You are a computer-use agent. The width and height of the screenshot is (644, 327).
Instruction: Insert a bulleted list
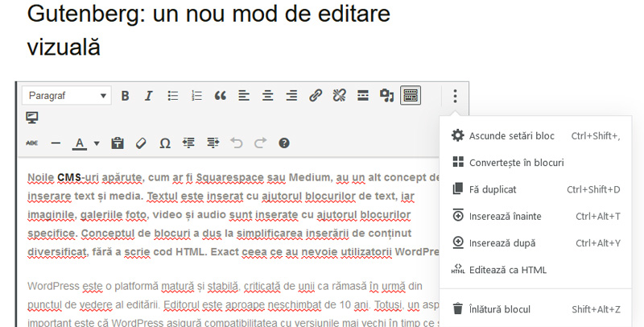point(172,96)
